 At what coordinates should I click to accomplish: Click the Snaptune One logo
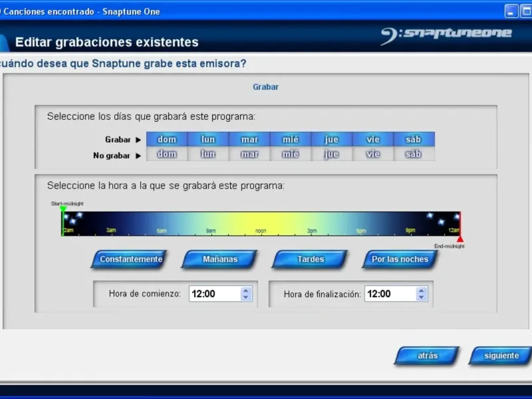coord(446,35)
